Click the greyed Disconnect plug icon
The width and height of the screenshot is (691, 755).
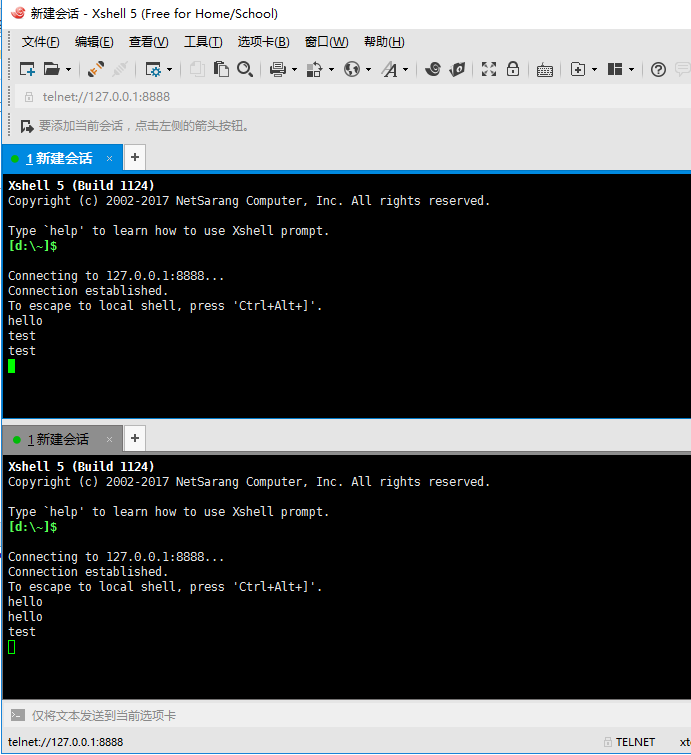click(119, 69)
